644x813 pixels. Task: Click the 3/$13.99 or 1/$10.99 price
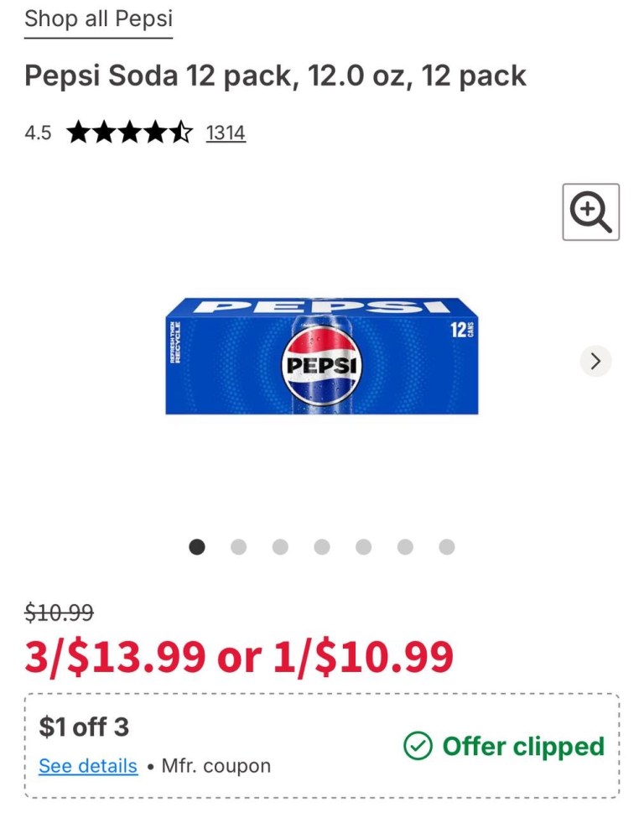[x=239, y=657]
